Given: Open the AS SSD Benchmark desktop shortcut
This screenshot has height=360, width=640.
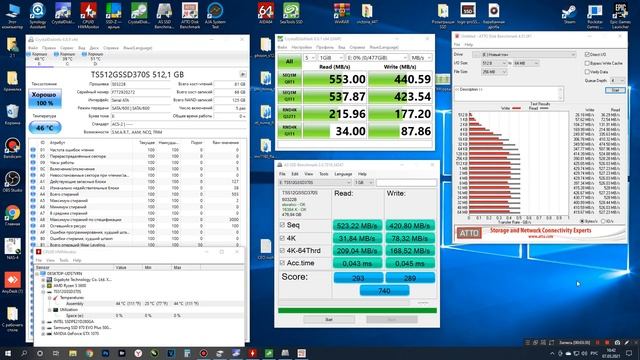Looking at the screenshot, I should tap(164, 16).
